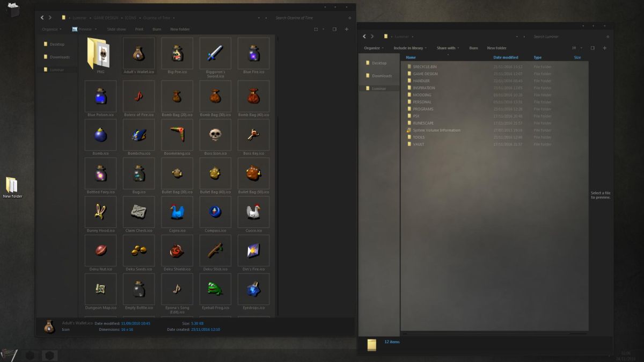The height and width of the screenshot is (362, 644).
Task: Toggle preview pane in Luminar window
Action: [x=592, y=48]
